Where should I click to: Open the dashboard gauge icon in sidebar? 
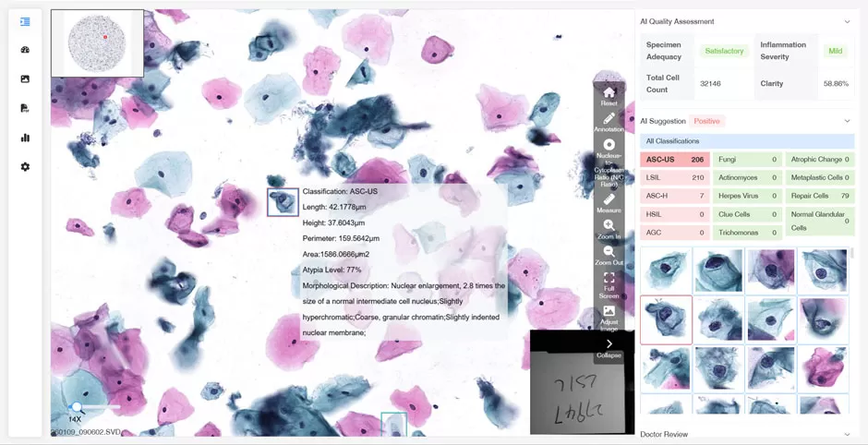point(25,50)
